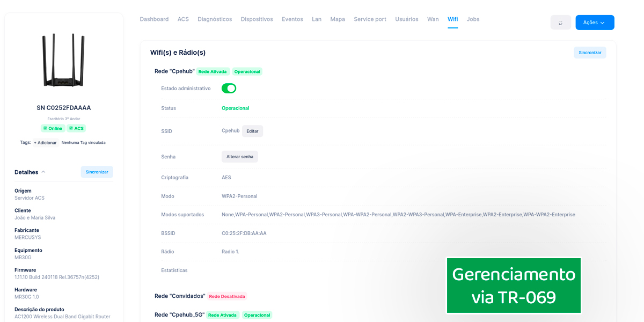Switch to the Dashboard tab
This screenshot has width=644, height=322.
[154, 19]
